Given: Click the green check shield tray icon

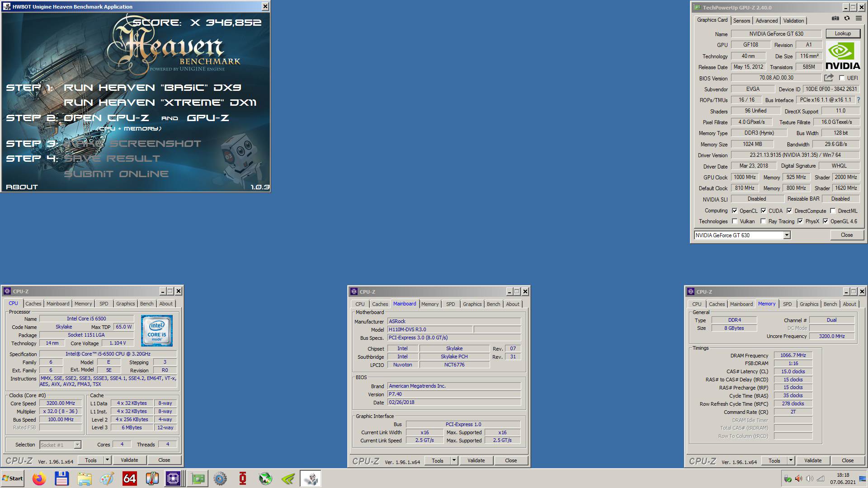Looking at the screenshot, I should (788, 479).
